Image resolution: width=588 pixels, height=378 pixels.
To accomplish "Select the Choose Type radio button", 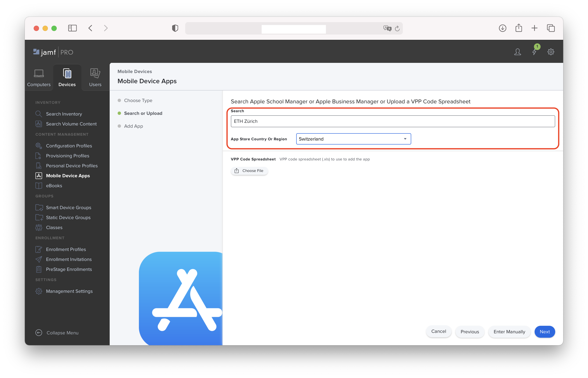I will 119,100.
